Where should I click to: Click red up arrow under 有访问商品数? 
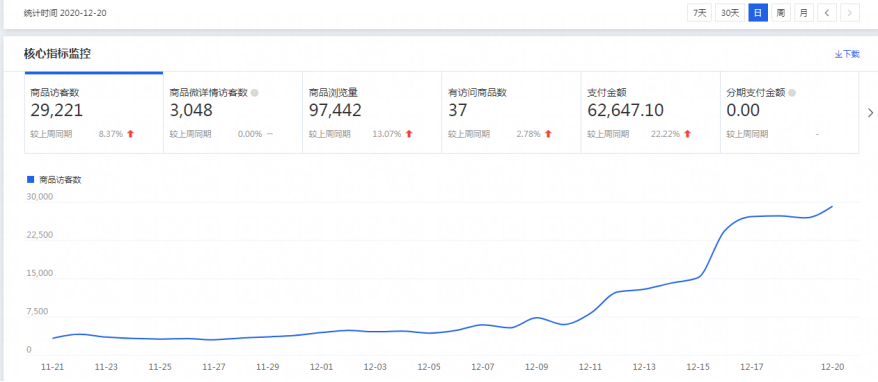click(548, 134)
